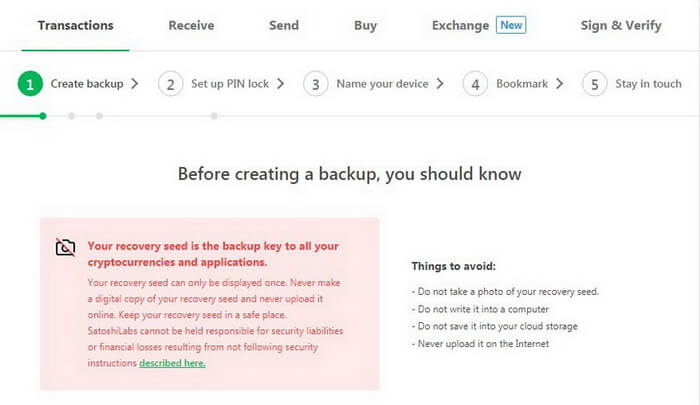The width and height of the screenshot is (700, 405).
Task: Click the chevron after Bookmark
Action: [x=559, y=84]
